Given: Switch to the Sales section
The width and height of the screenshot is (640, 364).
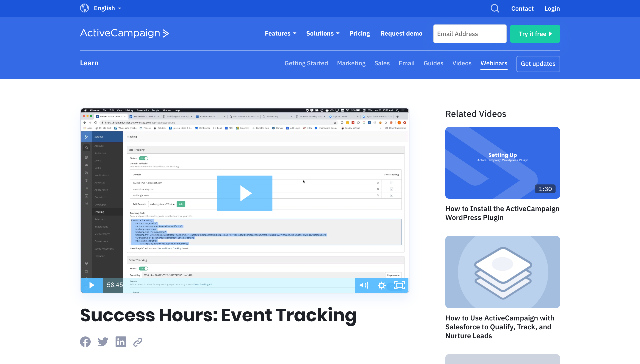Looking at the screenshot, I should coord(382,63).
